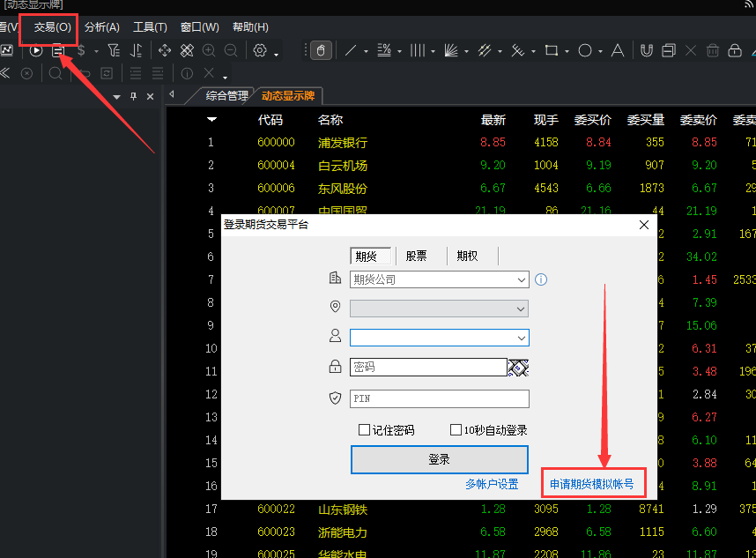The image size is (756, 558).
Task: Select the fan lines drawing tool
Action: point(451,50)
